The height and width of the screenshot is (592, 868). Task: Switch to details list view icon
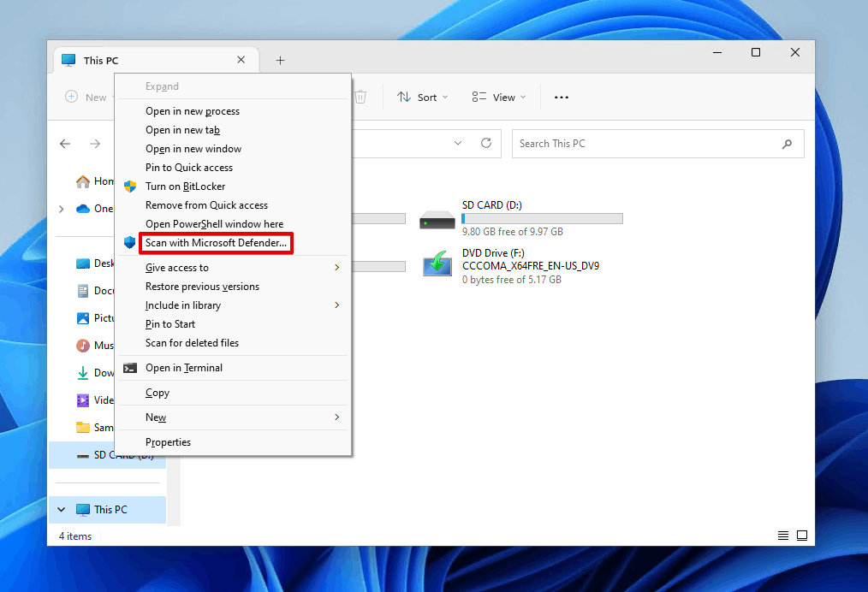point(782,536)
